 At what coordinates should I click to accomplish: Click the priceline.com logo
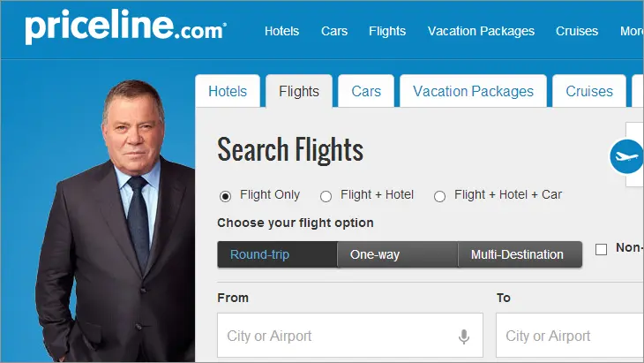[x=125, y=29]
